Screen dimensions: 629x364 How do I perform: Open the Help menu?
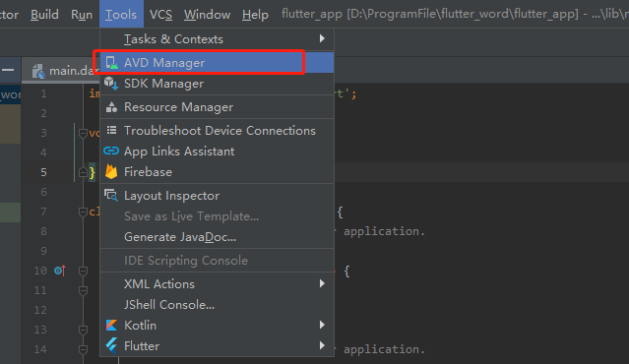coord(255,15)
